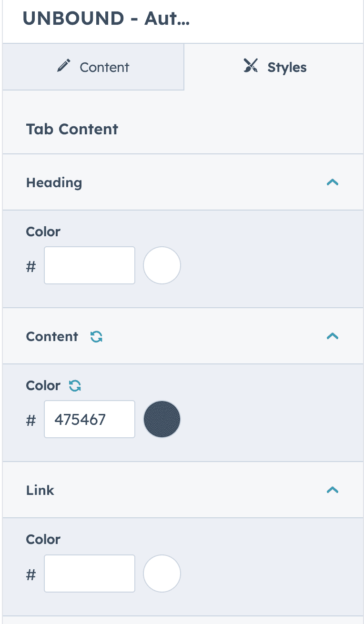
Task: Click the Color label under Content
Action: click(x=43, y=385)
